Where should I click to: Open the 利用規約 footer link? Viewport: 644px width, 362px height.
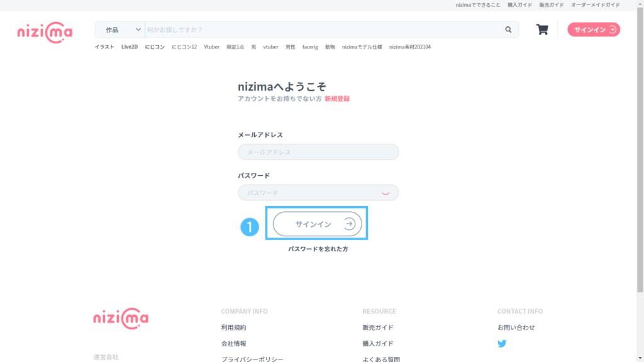235,327
